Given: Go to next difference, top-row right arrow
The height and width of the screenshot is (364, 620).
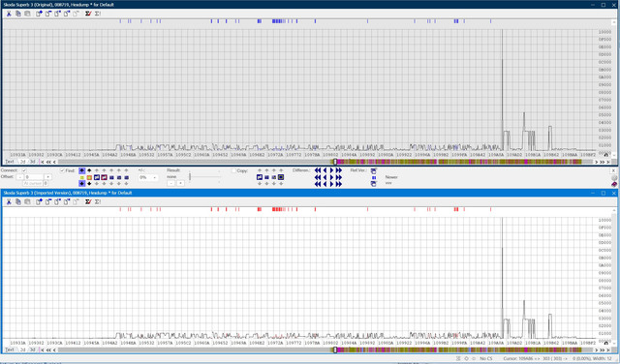Looking at the screenshot, I should click(x=331, y=170).
